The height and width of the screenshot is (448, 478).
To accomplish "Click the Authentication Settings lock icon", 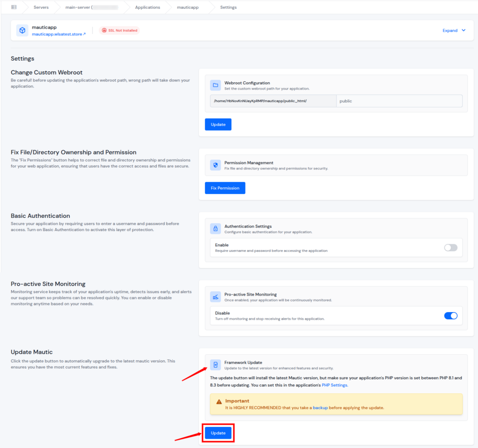I will pyautogui.click(x=215, y=228).
